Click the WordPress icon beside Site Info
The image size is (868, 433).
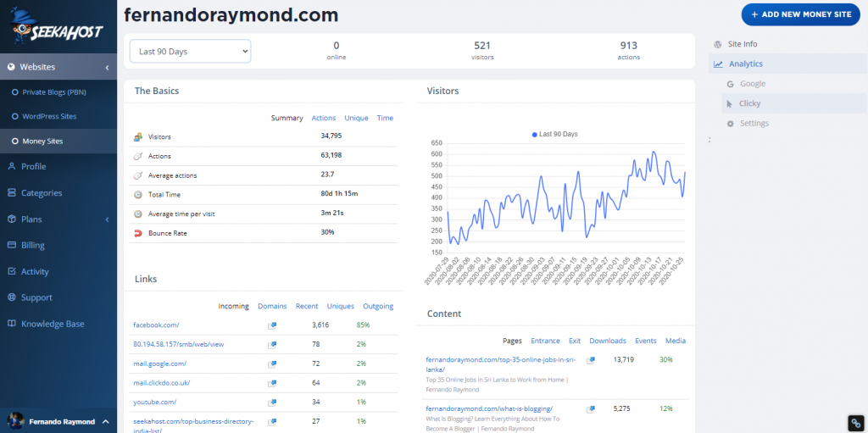click(717, 44)
